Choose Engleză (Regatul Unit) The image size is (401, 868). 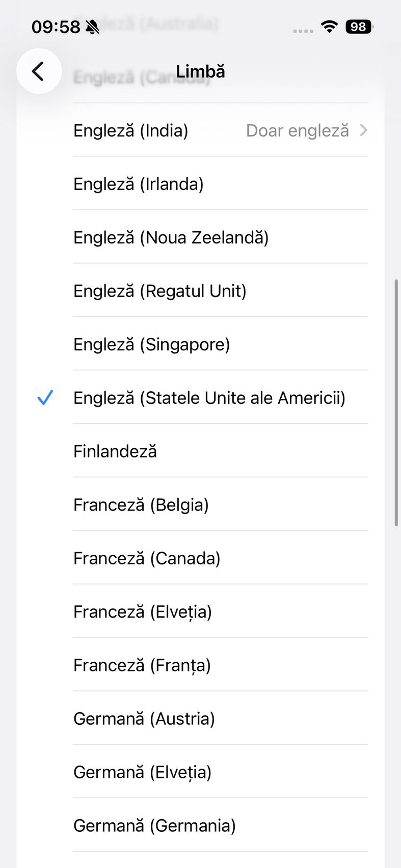(x=160, y=291)
